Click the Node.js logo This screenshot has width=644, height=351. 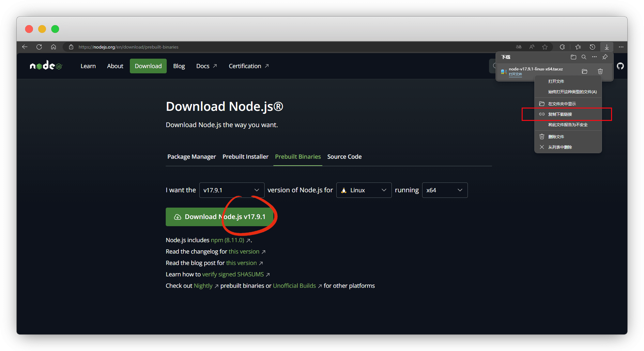click(x=46, y=66)
